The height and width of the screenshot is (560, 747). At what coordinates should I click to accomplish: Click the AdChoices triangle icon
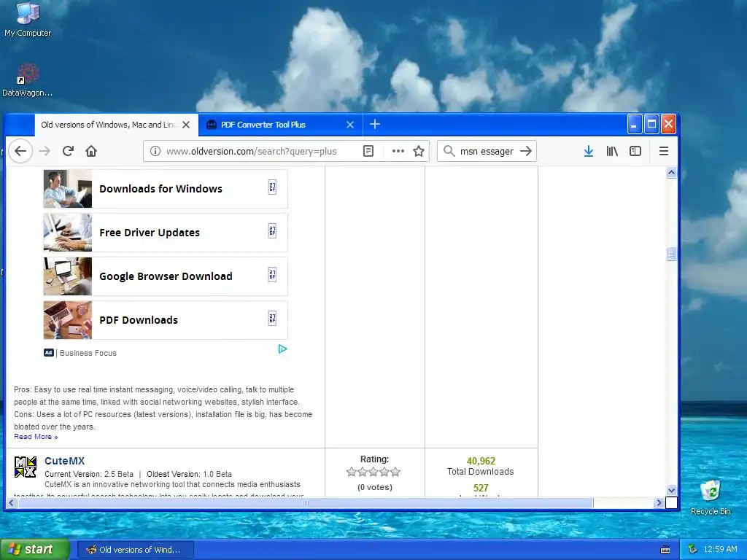[x=282, y=349]
